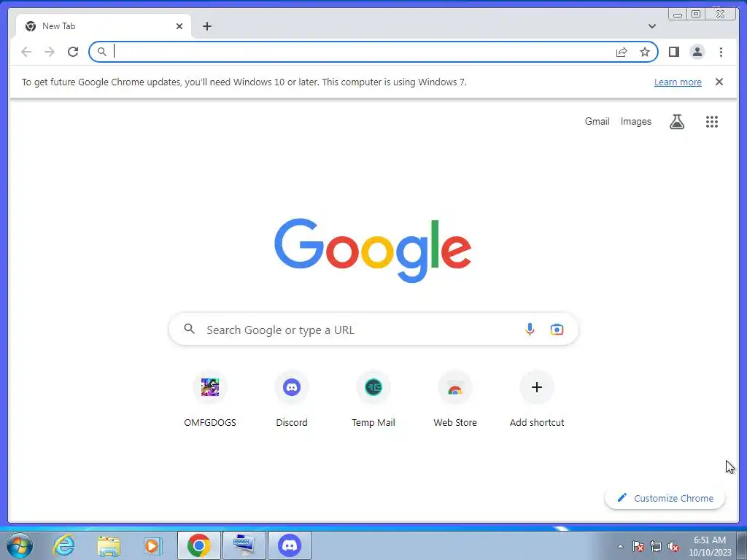The width and height of the screenshot is (747, 560).
Task: Open the Chrome profile avatar menu
Action: (697, 52)
